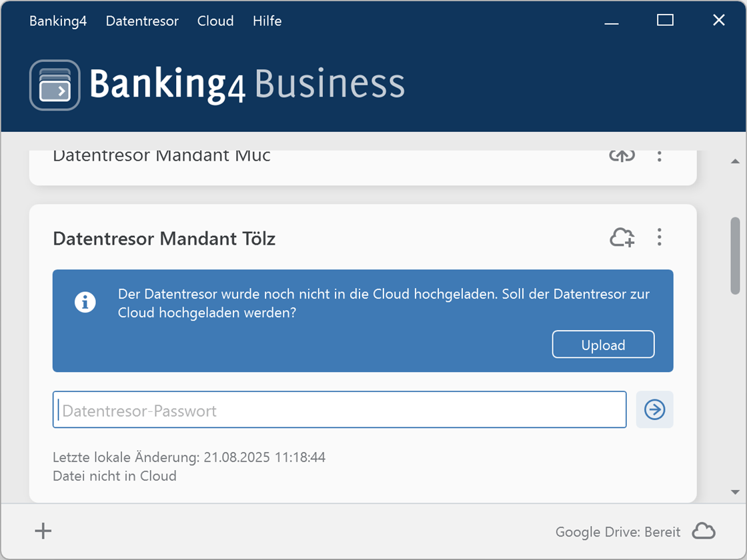
Task: Upload Datentresor Mandant Muc via cloud icon
Action: point(622,155)
